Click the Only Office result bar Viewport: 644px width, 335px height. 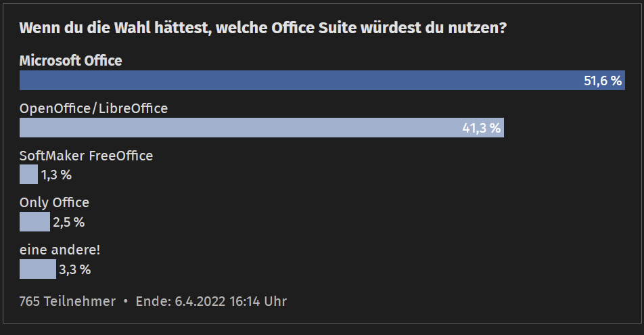[34, 222]
